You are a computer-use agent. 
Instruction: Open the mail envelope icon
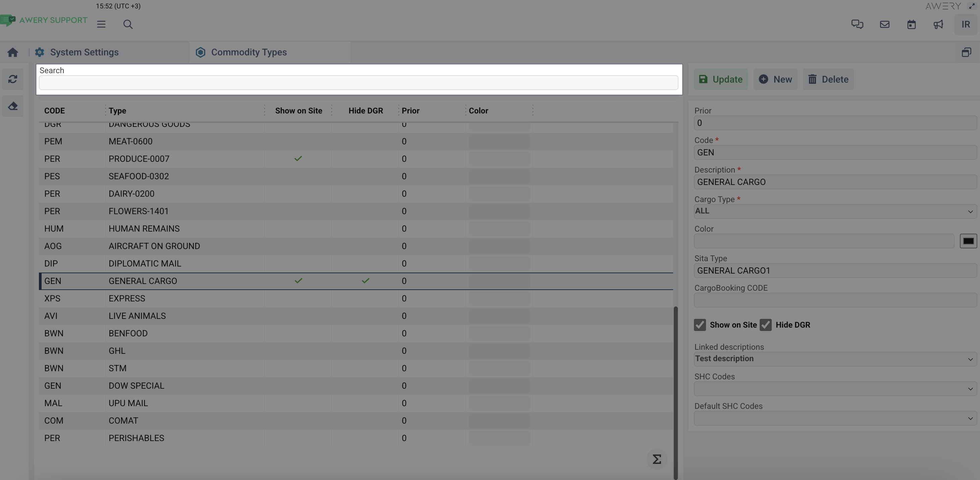884,25
